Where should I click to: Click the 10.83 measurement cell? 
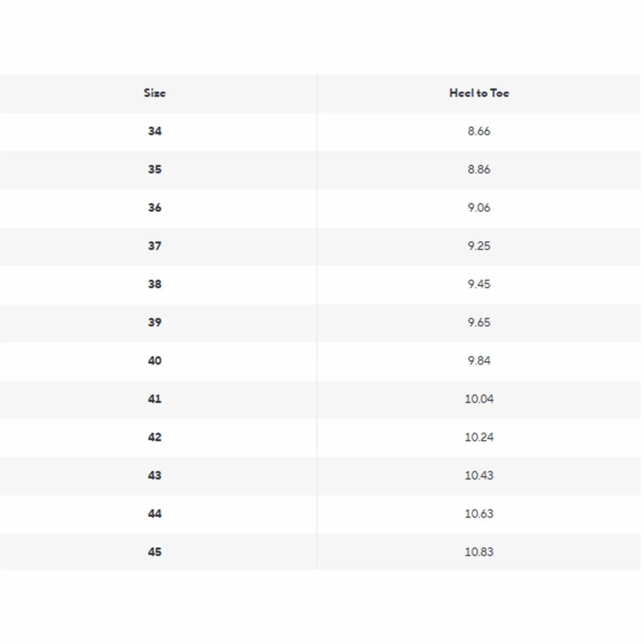pyautogui.click(x=479, y=552)
